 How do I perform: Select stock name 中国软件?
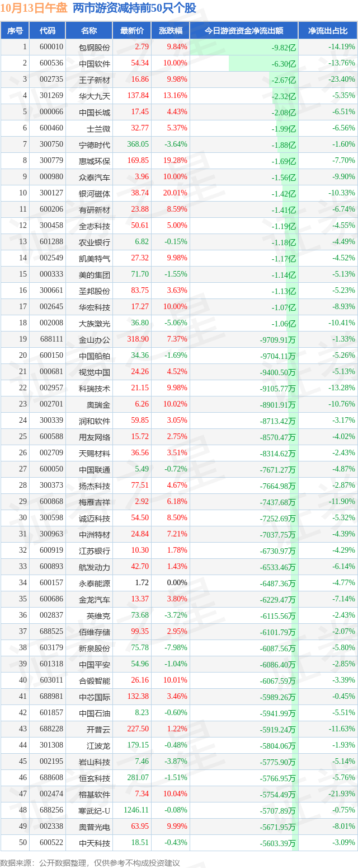[95, 63]
